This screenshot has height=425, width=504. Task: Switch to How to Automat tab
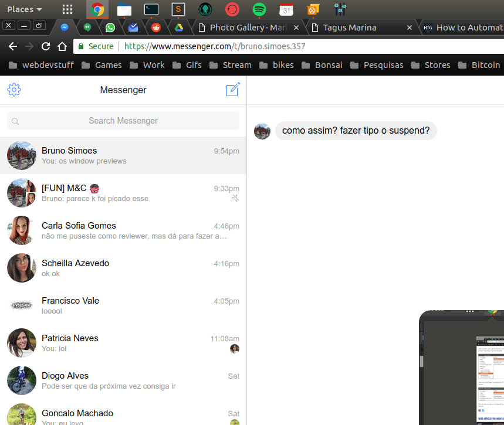(x=463, y=28)
